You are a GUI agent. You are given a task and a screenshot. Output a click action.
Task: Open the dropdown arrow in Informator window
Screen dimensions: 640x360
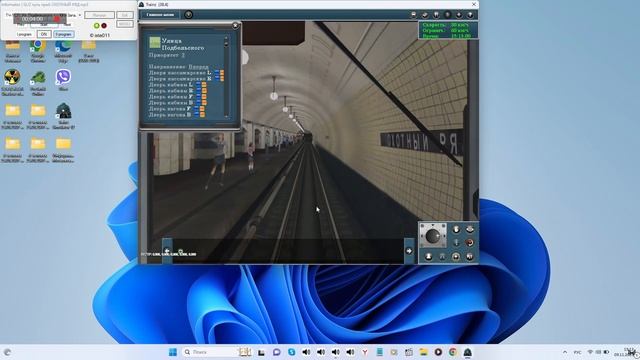pos(80,15)
